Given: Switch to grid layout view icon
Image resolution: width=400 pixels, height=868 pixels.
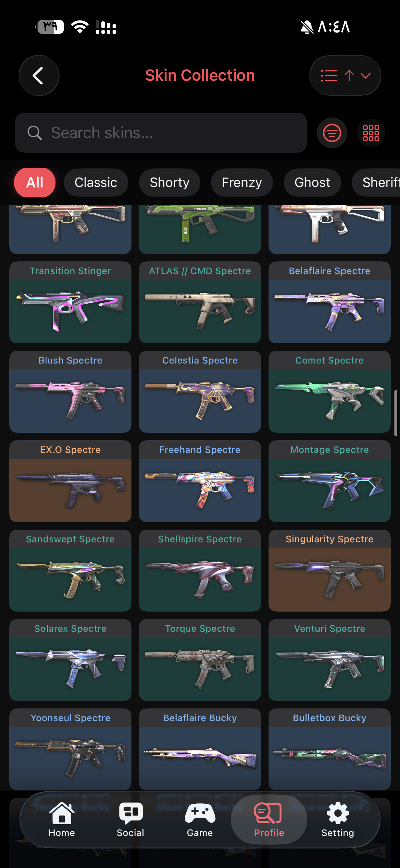Looking at the screenshot, I should (371, 133).
